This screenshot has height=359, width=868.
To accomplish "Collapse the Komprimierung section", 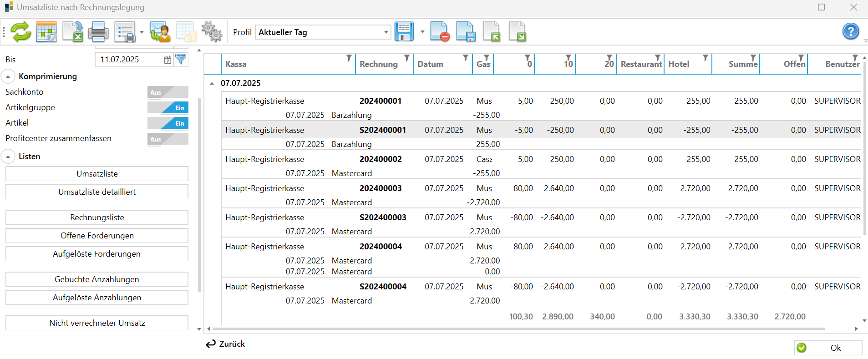I will [8, 76].
